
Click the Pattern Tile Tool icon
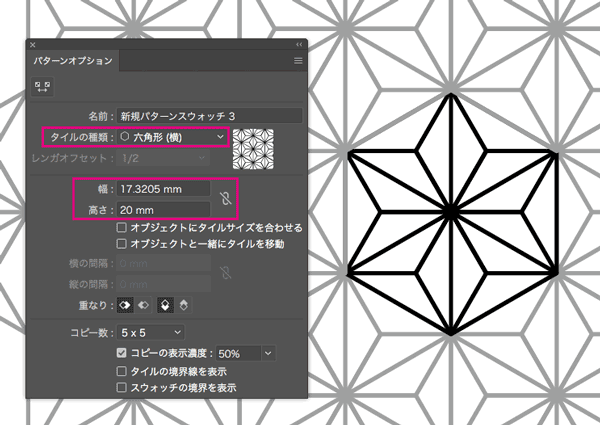tap(42, 86)
